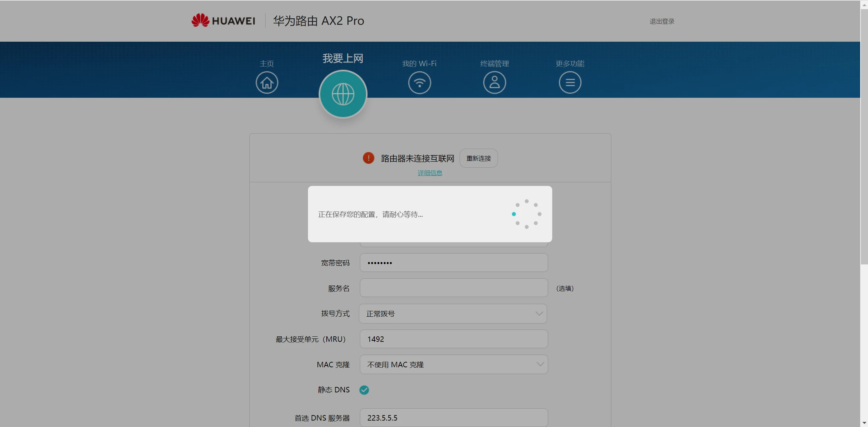
Task: Open the 详细信息 link
Action: click(430, 173)
